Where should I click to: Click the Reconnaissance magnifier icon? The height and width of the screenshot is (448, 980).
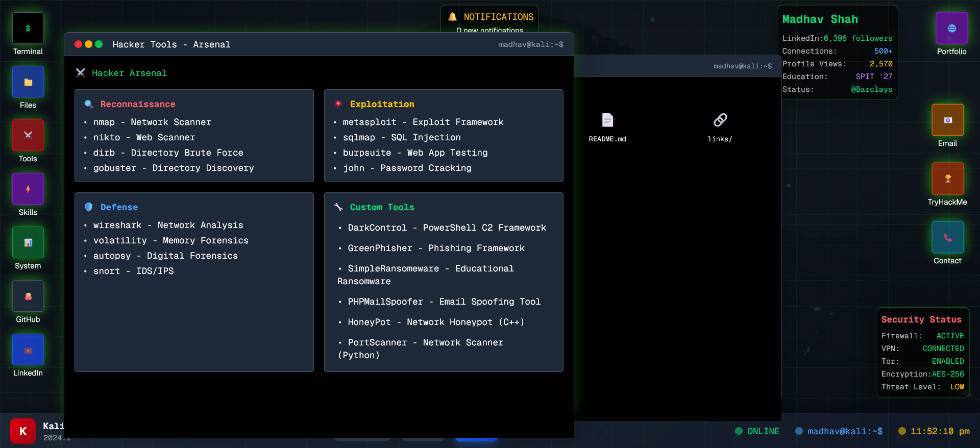(89, 104)
